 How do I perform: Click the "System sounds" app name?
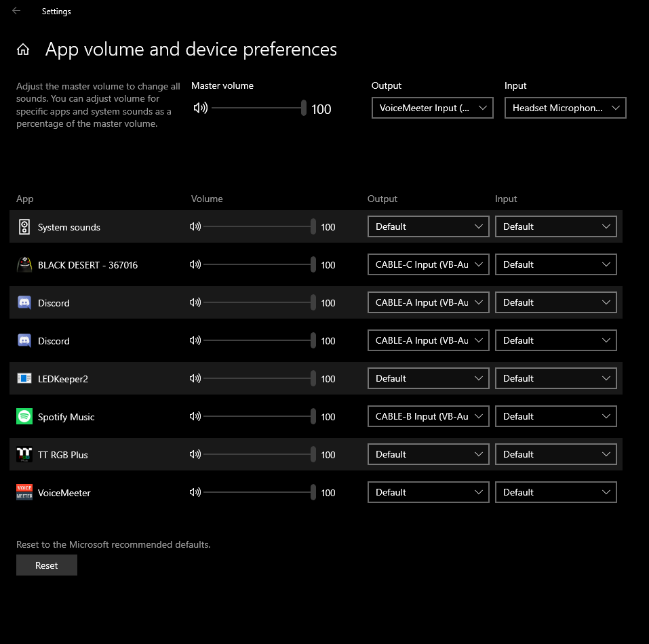(x=69, y=227)
